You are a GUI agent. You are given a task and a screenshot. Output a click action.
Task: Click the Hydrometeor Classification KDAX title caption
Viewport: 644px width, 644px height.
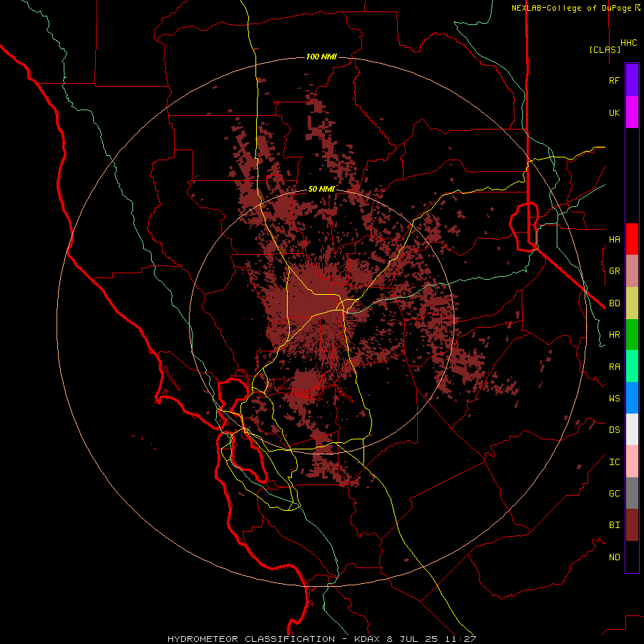[321, 639]
